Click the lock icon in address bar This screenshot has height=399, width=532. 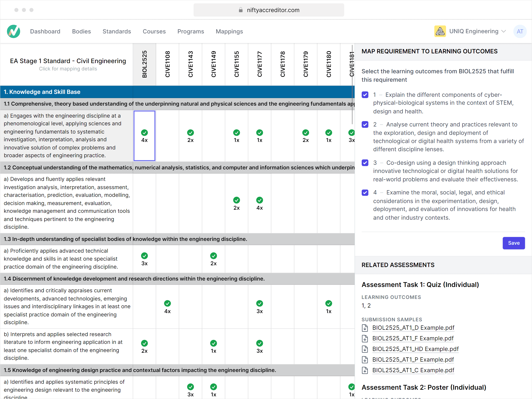(241, 10)
